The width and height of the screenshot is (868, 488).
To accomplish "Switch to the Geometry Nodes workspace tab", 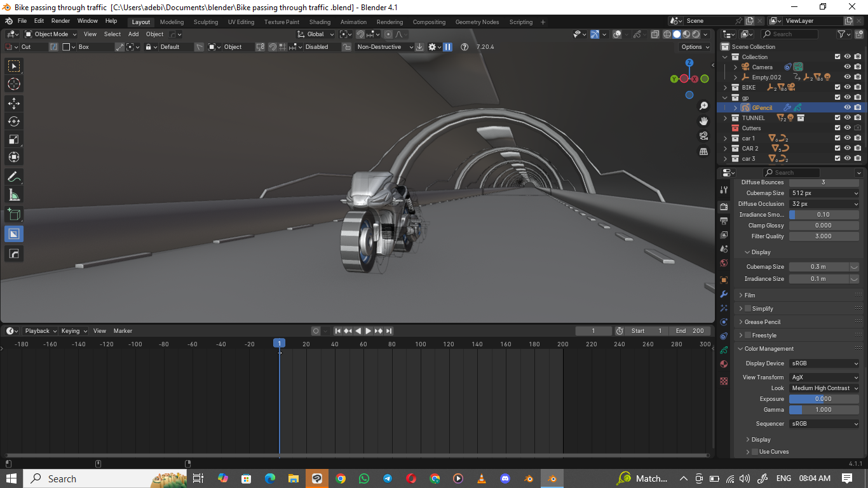I will point(477,22).
